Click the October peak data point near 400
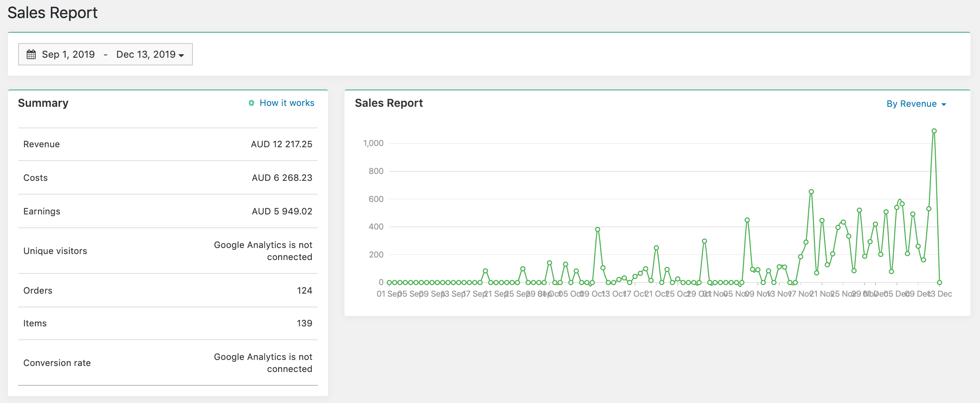 (598, 229)
